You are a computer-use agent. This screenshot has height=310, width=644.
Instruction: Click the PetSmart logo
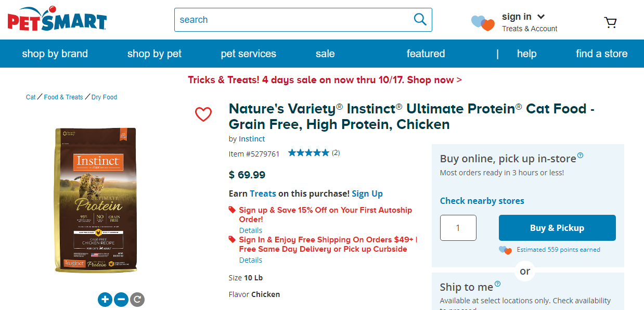coord(57,19)
